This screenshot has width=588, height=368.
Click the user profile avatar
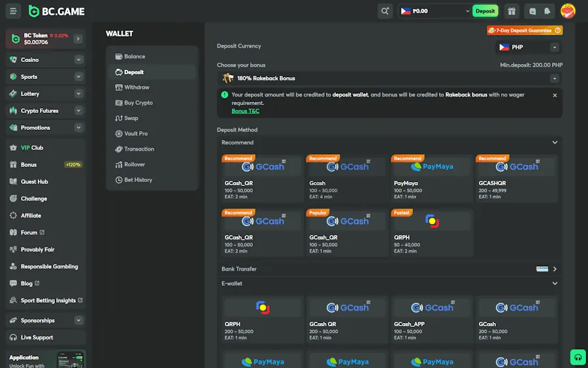(x=568, y=11)
